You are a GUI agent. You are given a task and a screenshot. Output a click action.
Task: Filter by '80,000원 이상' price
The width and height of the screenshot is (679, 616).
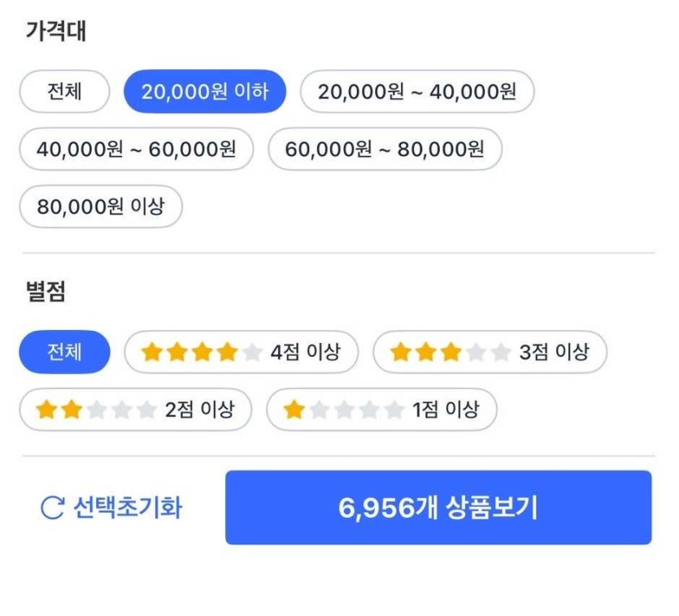pos(101,206)
